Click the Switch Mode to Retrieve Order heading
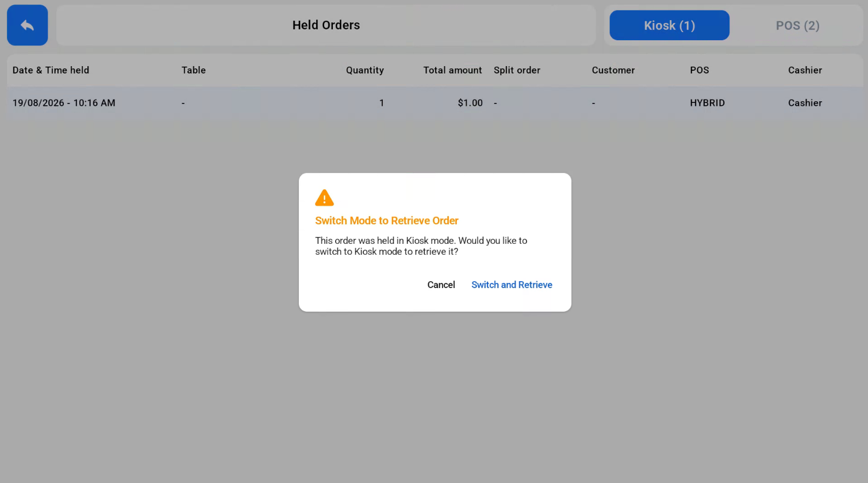This screenshot has width=868, height=483. click(387, 221)
